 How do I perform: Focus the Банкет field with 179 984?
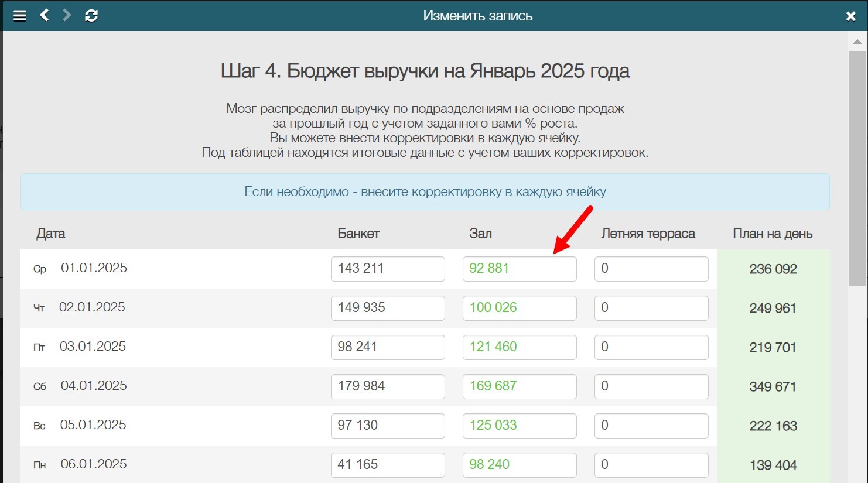(x=387, y=386)
